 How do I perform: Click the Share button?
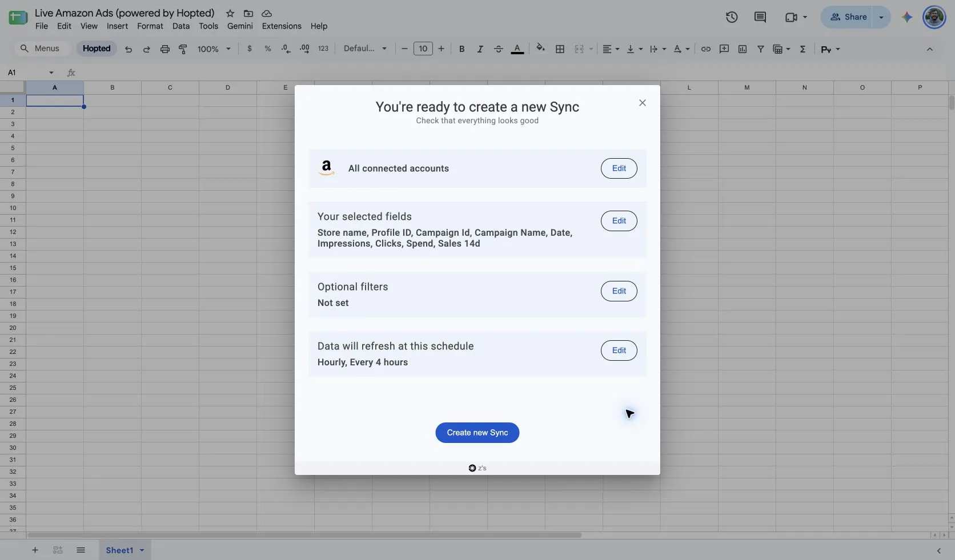[x=848, y=17]
